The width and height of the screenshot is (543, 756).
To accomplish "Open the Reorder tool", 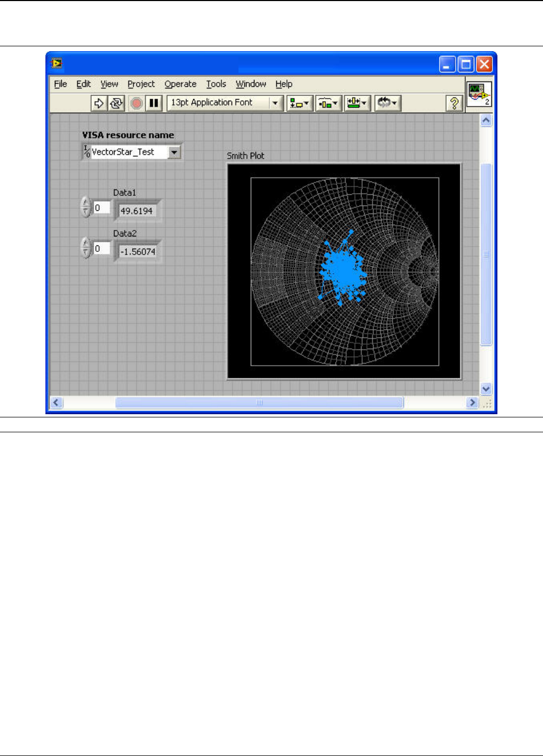I will (387, 103).
